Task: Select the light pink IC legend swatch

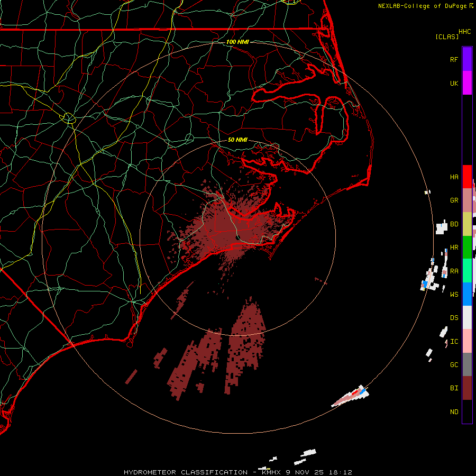Action: (467, 341)
